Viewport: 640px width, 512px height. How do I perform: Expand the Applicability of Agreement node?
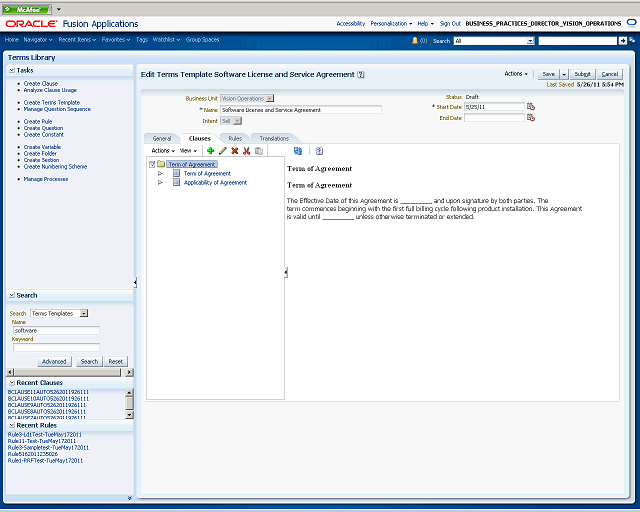pyautogui.click(x=160, y=182)
